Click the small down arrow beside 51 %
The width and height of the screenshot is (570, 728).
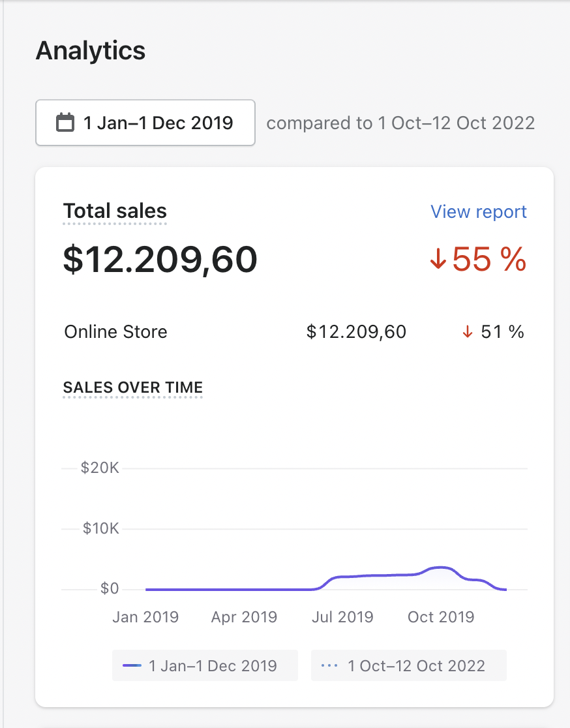pos(468,332)
